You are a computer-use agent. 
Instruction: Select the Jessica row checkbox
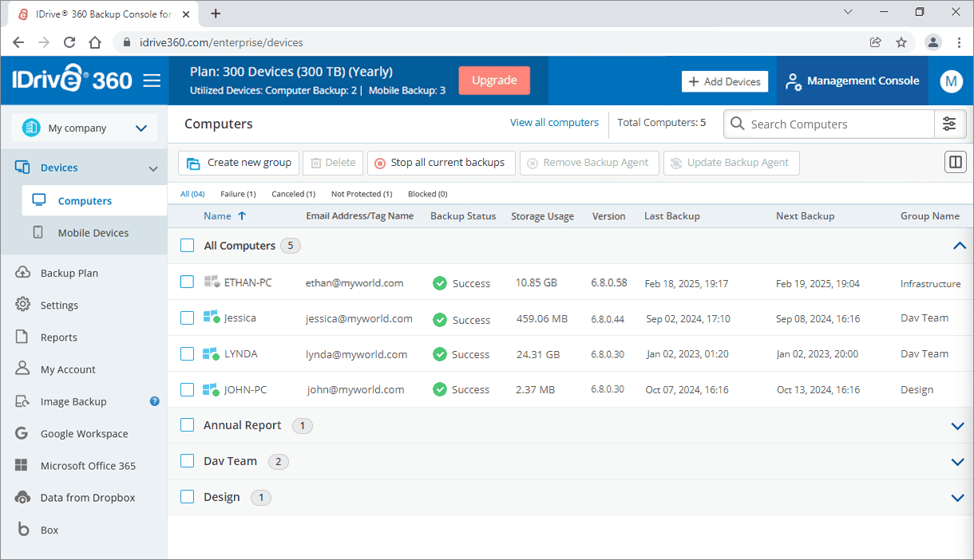pyautogui.click(x=187, y=317)
